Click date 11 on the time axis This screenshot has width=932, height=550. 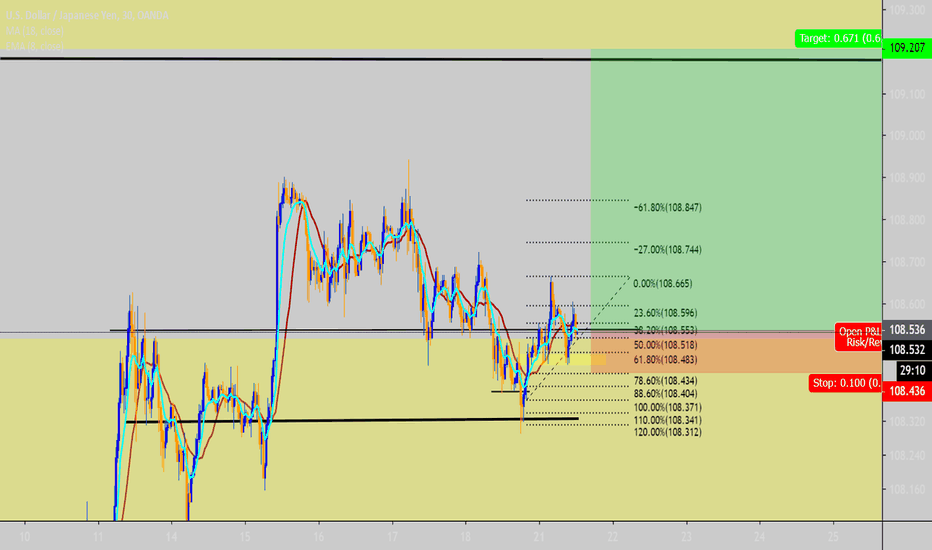tap(98, 537)
